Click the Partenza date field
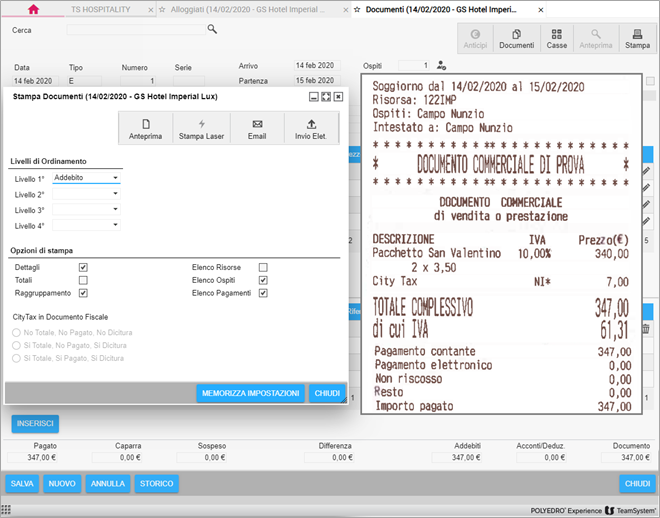660x518 pixels. click(317, 80)
